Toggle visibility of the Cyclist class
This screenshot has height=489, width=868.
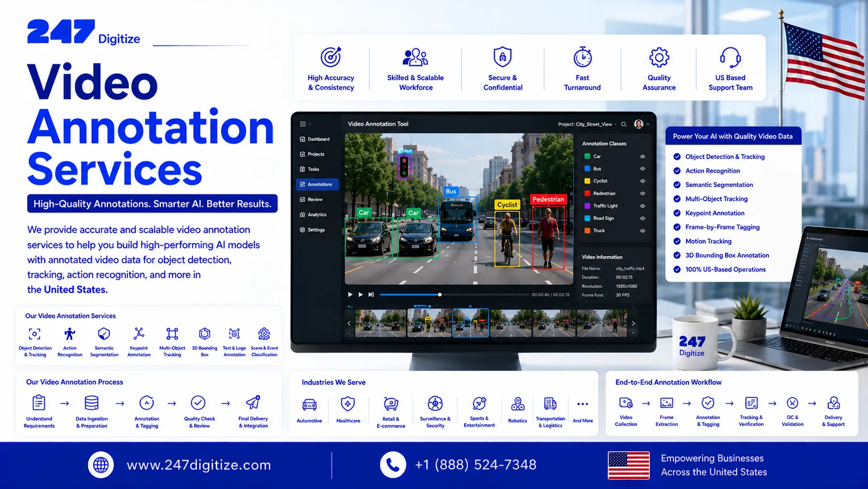tap(643, 181)
